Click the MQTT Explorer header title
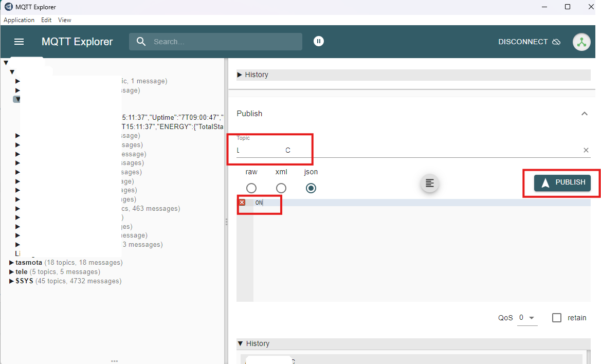The width and height of the screenshot is (601, 364). pos(77,41)
